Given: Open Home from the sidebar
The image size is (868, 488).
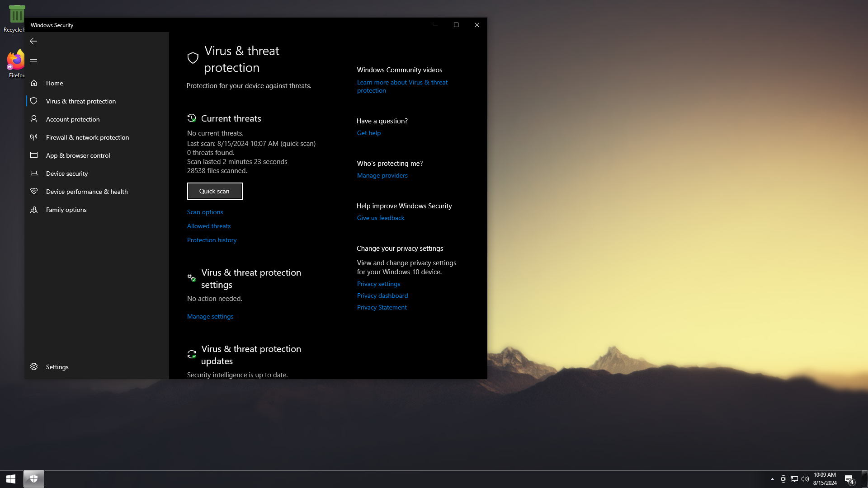Looking at the screenshot, I should click(x=54, y=83).
